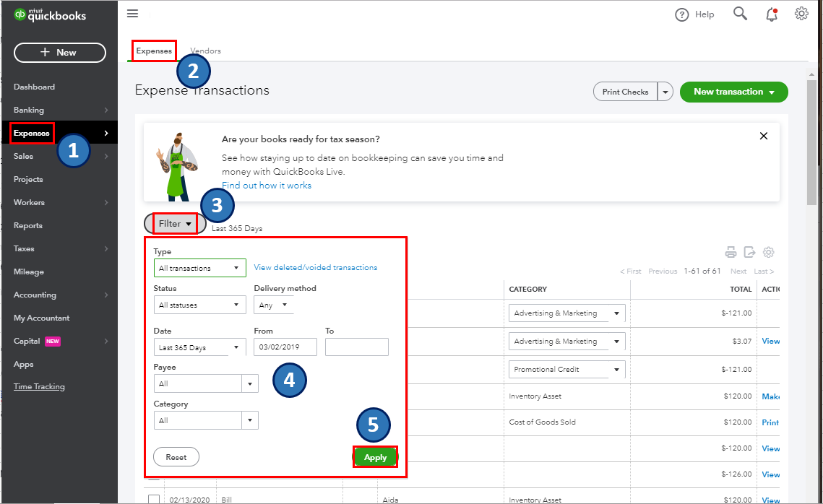The width and height of the screenshot is (823, 504).
Task: Open the Status All statuses dropdown
Action: coord(200,305)
